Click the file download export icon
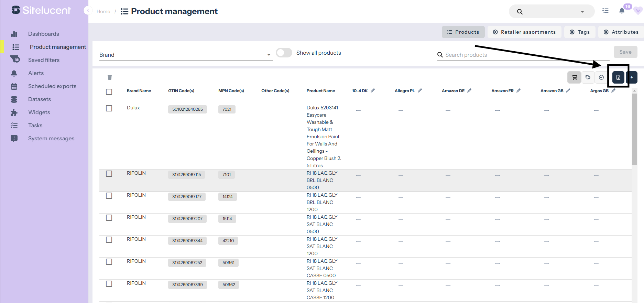The image size is (644, 303). (618, 77)
